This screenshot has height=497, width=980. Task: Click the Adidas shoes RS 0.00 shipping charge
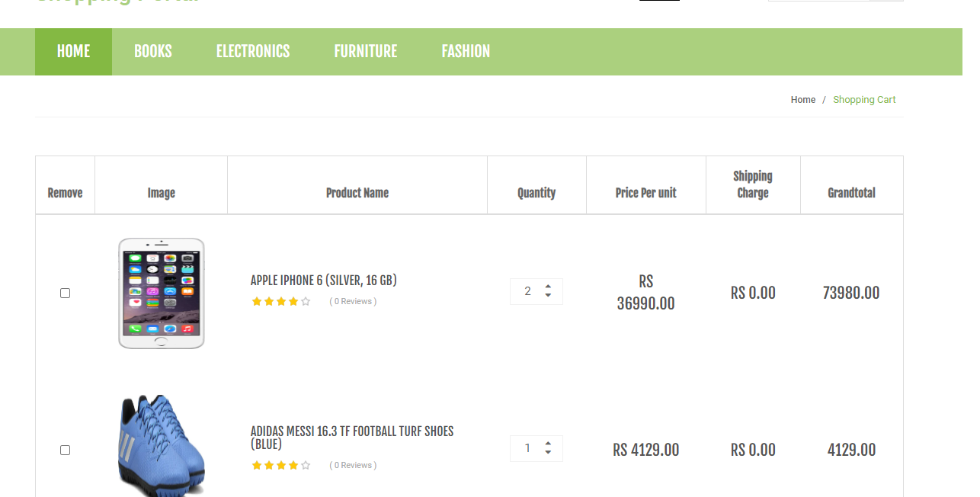[753, 450]
